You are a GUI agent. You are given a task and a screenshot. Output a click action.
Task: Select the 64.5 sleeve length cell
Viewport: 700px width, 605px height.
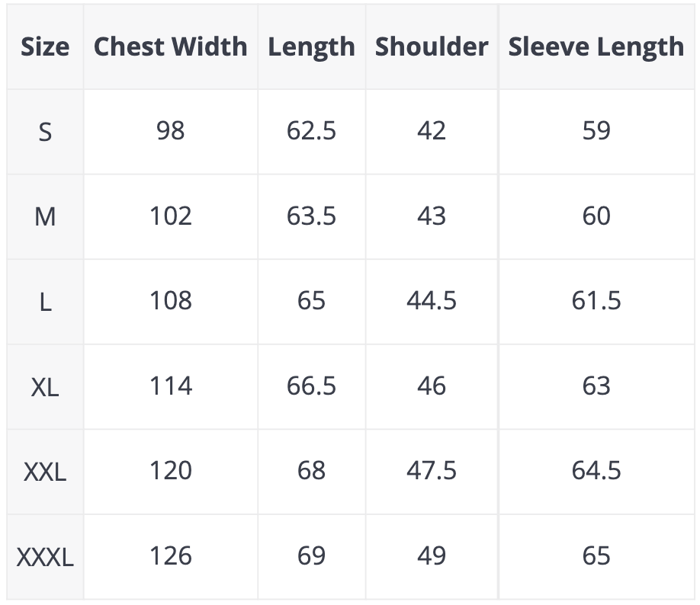[x=596, y=471]
